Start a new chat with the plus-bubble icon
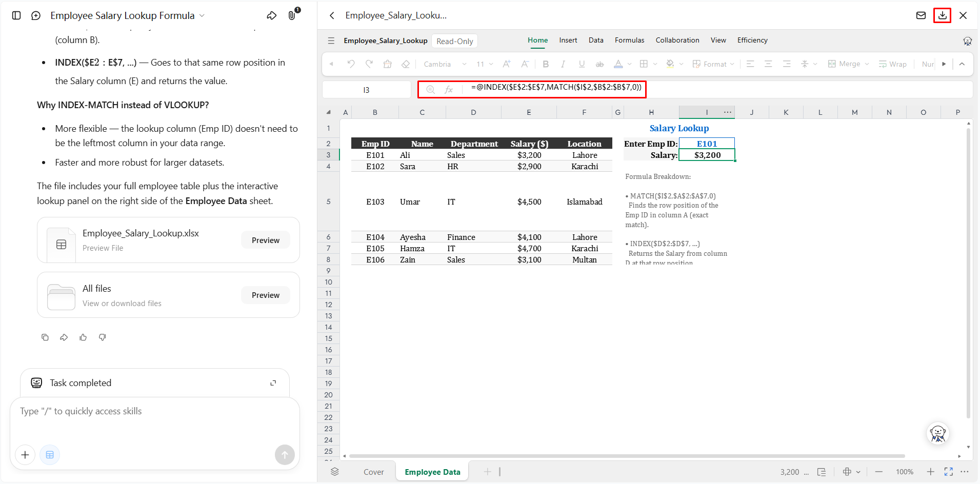The height and width of the screenshot is (484, 980). point(36,15)
